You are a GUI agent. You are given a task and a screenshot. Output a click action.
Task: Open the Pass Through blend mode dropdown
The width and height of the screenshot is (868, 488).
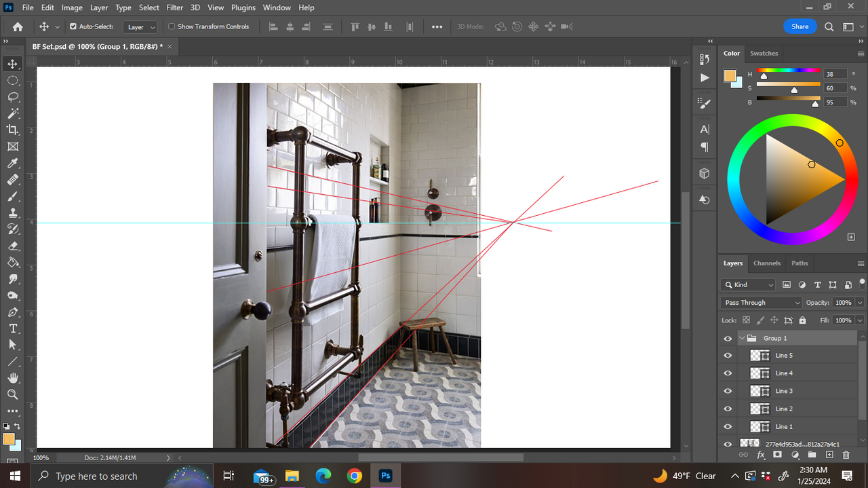coord(761,303)
